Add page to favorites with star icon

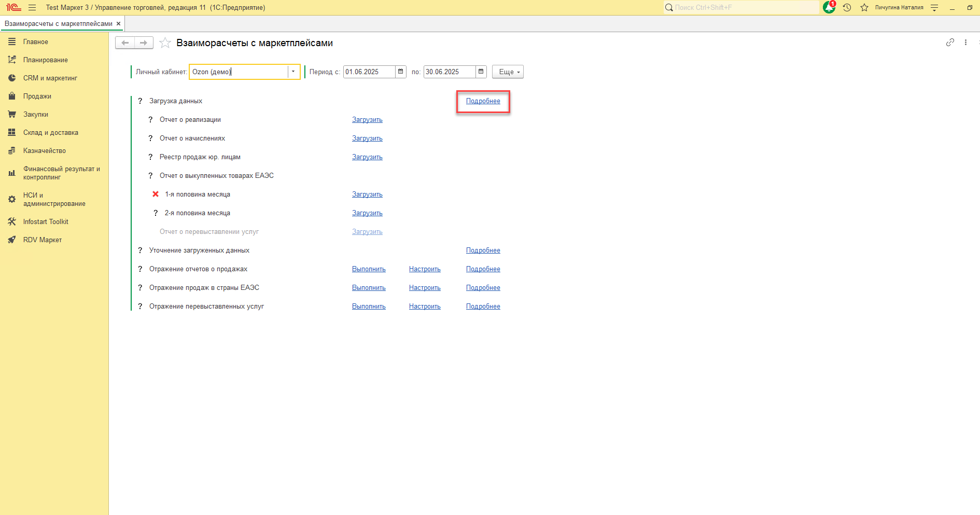click(x=165, y=43)
